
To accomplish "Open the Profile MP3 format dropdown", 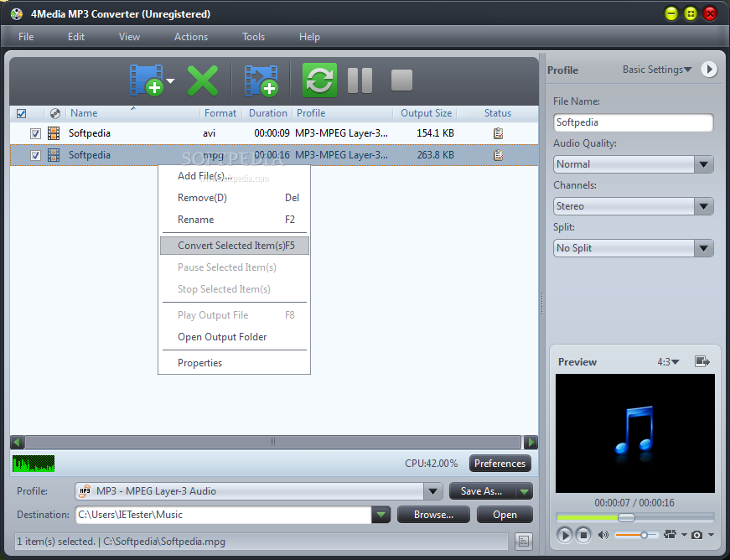I will (x=433, y=491).
